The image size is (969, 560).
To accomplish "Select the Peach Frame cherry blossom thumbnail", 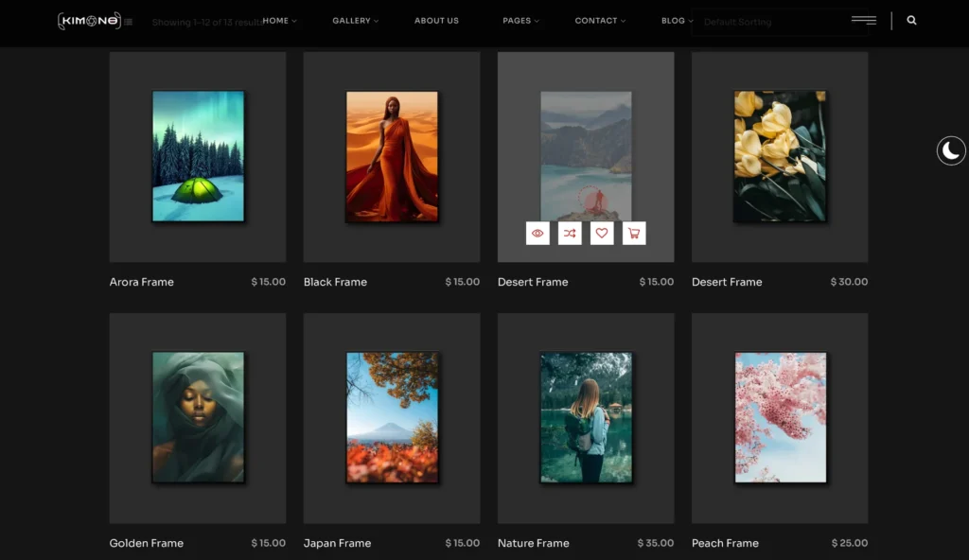I will pyautogui.click(x=780, y=417).
